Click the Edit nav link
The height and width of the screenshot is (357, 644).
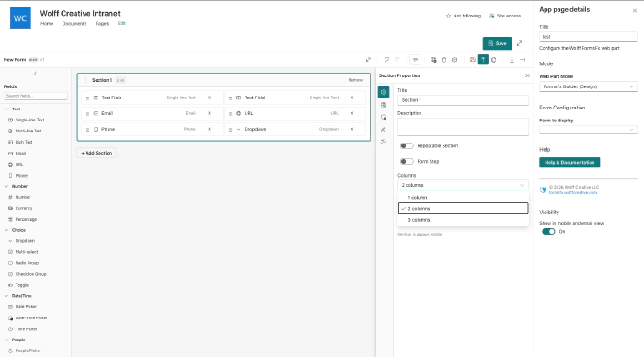121,23
